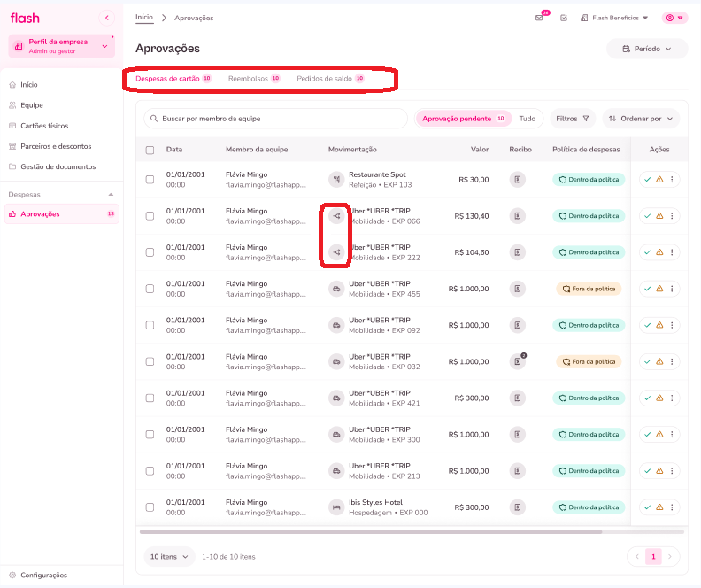
Task: Click Fora da política badge on EXP 032
Action: [x=589, y=361]
